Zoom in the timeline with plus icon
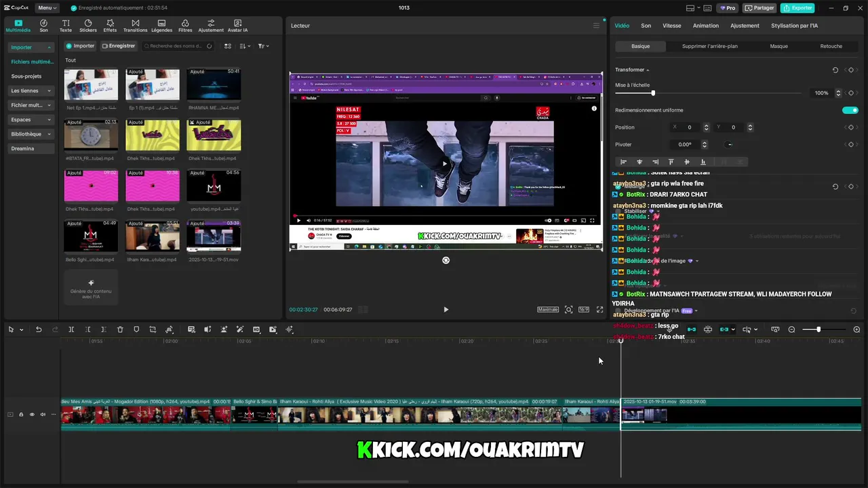The width and height of the screenshot is (868, 488). 856,329
